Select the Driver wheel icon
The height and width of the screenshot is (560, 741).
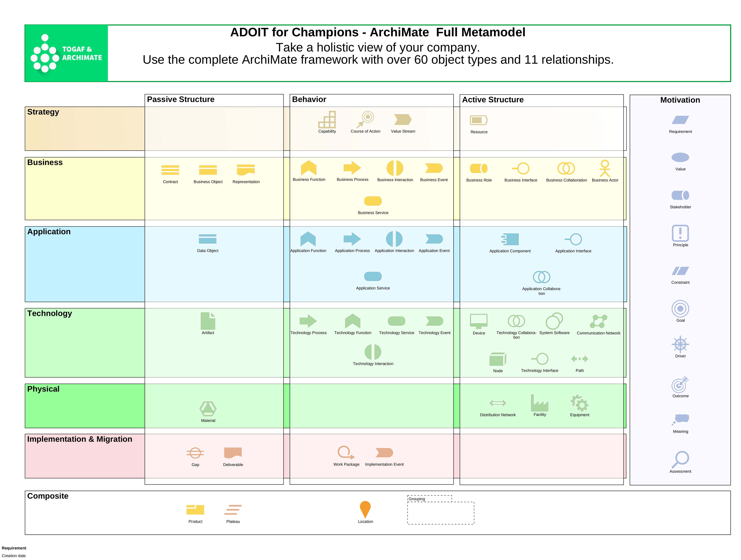click(x=680, y=344)
